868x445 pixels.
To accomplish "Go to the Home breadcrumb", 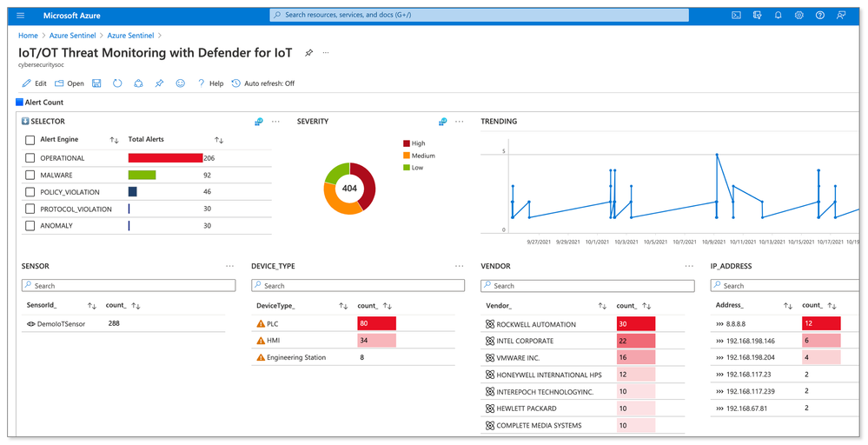I will point(28,36).
